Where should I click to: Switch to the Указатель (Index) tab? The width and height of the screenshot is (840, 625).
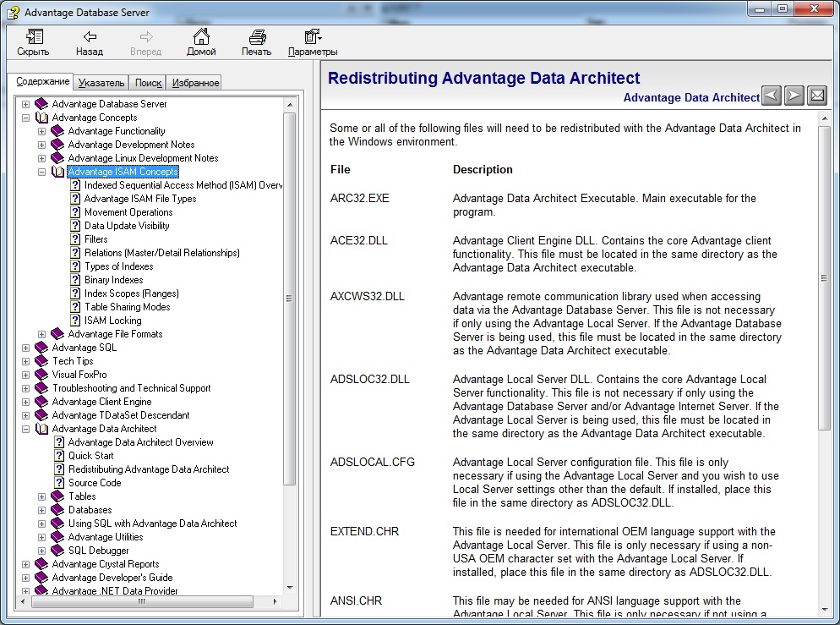click(101, 83)
